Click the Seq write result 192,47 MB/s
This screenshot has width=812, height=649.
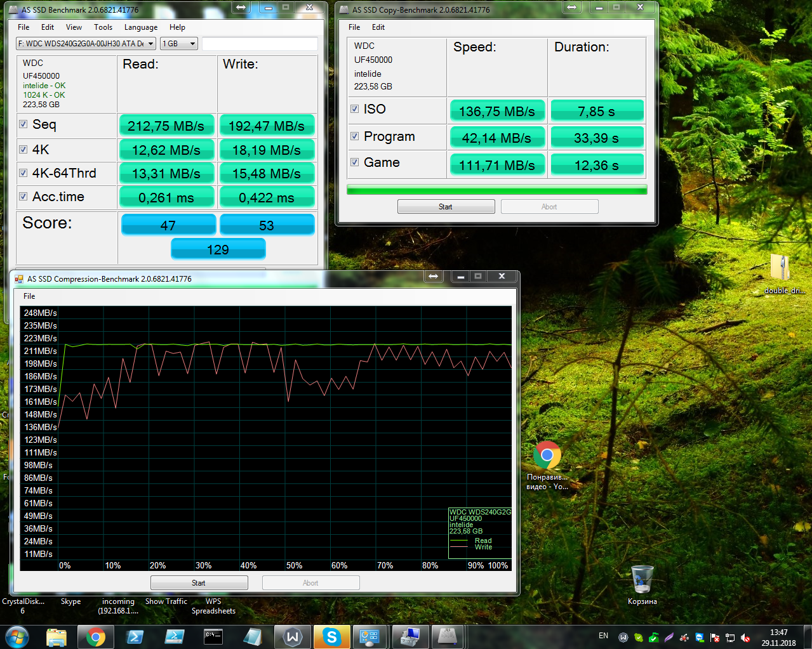267,126
